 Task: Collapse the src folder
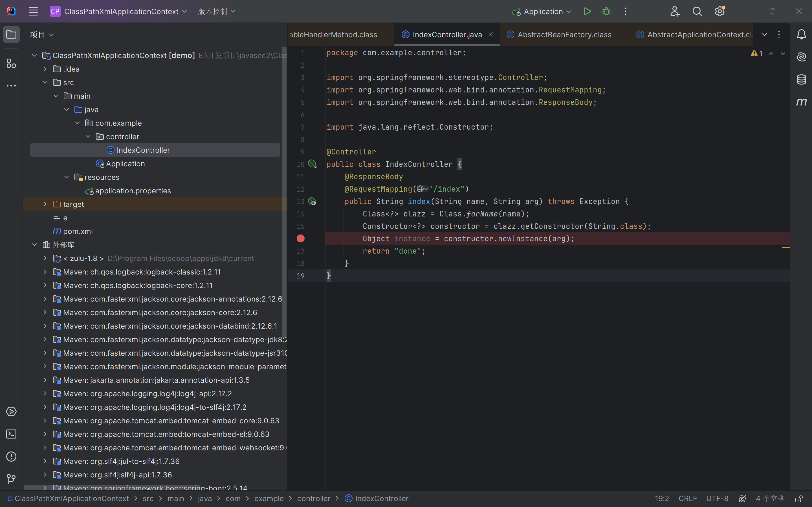coord(45,83)
